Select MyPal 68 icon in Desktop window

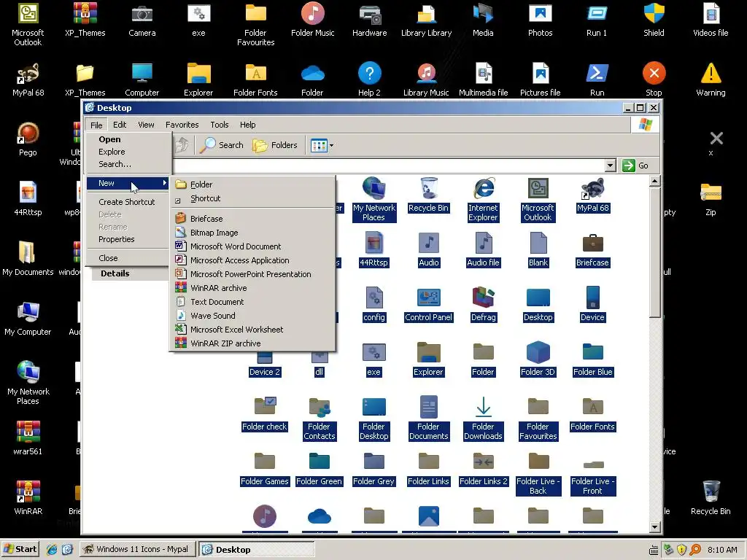(x=592, y=195)
